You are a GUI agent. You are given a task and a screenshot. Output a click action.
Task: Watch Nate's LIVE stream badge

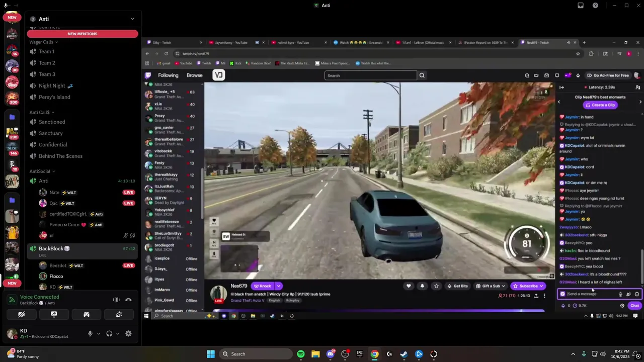pos(129,193)
